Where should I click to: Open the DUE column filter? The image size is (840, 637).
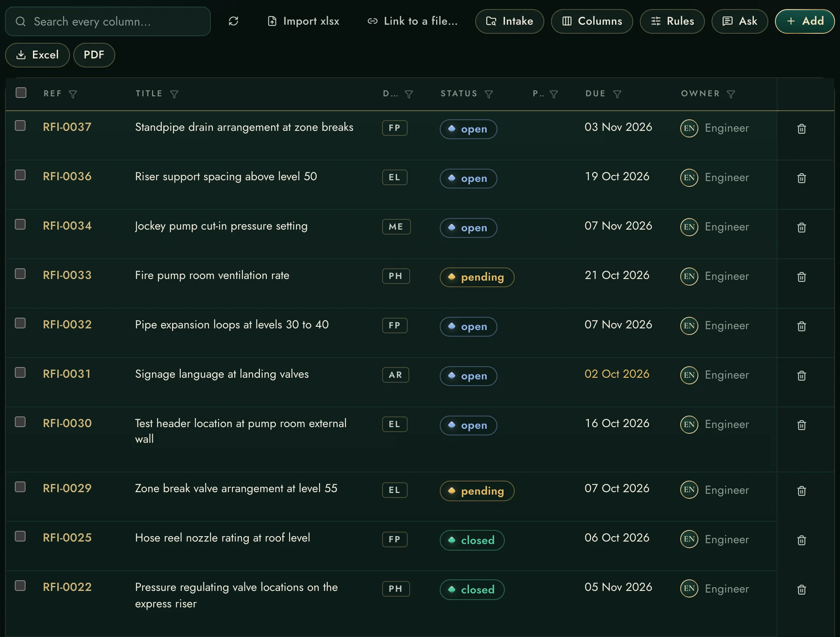[617, 94]
